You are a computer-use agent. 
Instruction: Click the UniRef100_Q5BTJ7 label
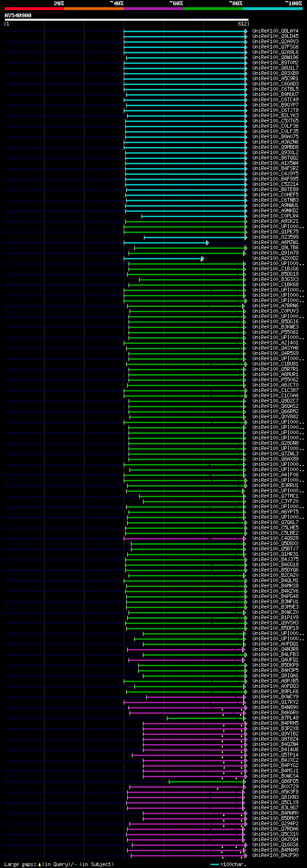click(x=275, y=549)
